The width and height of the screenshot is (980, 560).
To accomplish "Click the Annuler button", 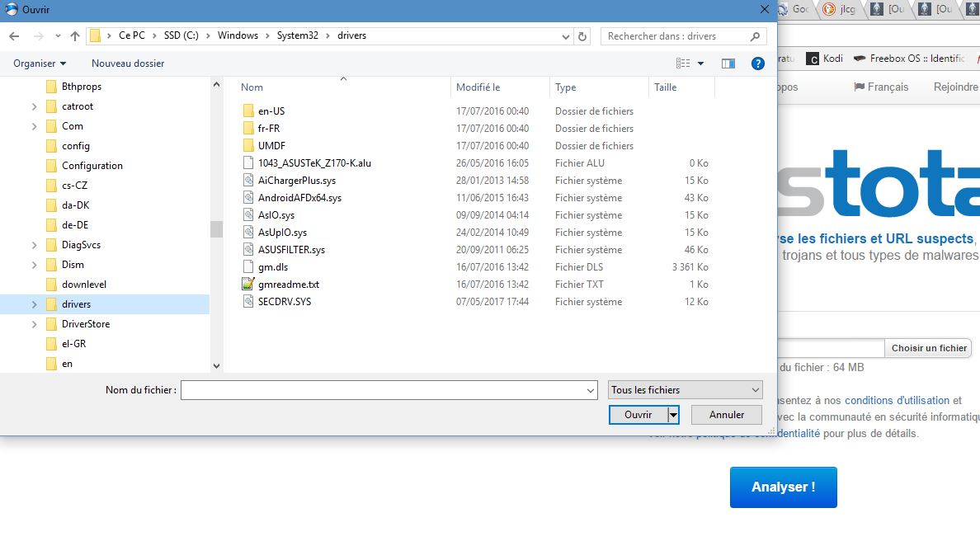I will point(726,415).
